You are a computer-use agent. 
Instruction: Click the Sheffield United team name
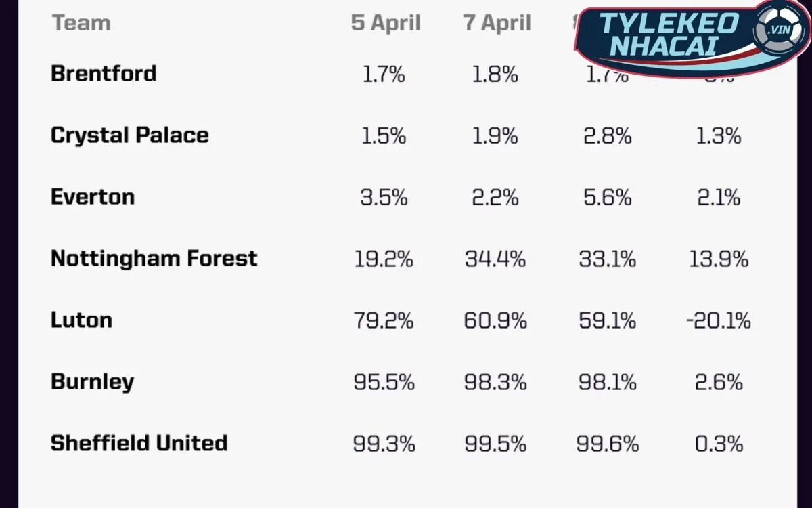point(139,444)
